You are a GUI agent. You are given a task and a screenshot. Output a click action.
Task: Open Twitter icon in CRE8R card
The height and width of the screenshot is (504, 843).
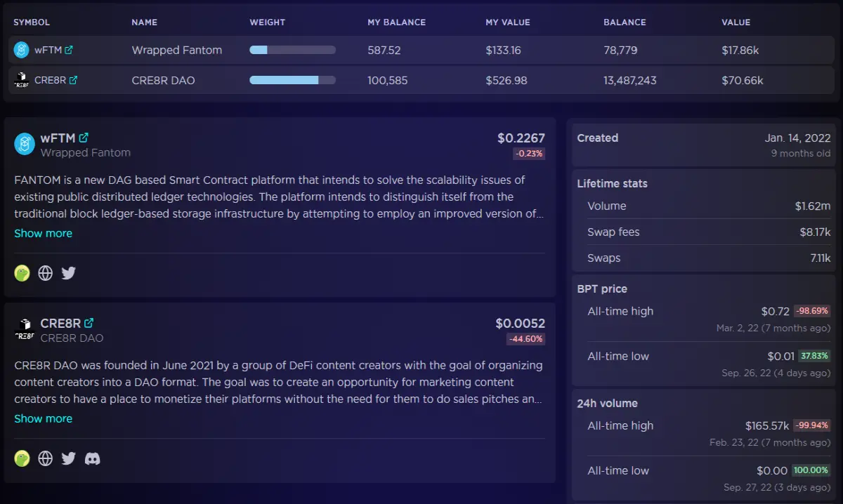(68, 458)
